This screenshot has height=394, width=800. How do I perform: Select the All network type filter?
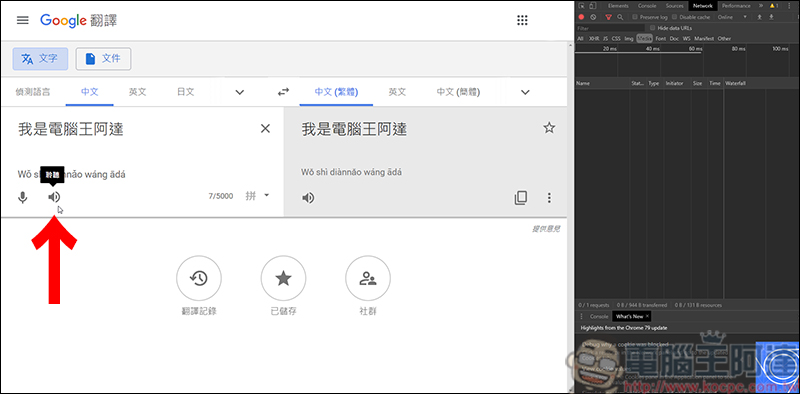580,38
